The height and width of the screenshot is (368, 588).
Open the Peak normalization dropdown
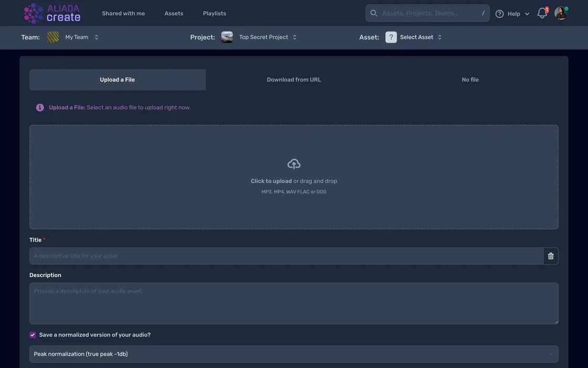click(x=293, y=354)
